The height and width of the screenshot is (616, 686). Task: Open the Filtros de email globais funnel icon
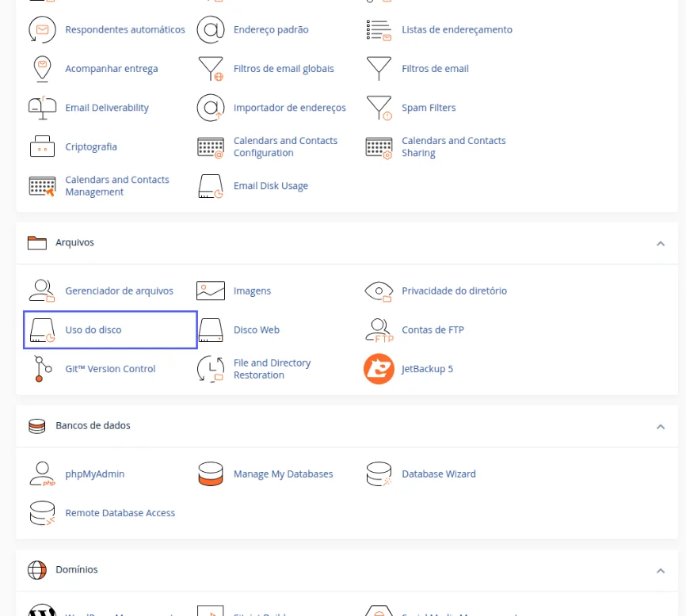pyautogui.click(x=211, y=69)
